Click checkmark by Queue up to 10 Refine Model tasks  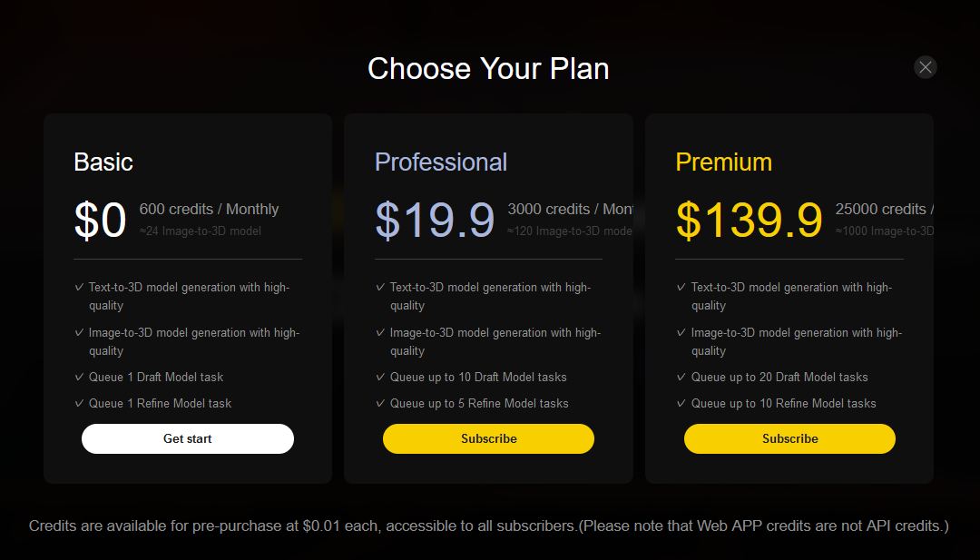pyautogui.click(x=681, y=403)
